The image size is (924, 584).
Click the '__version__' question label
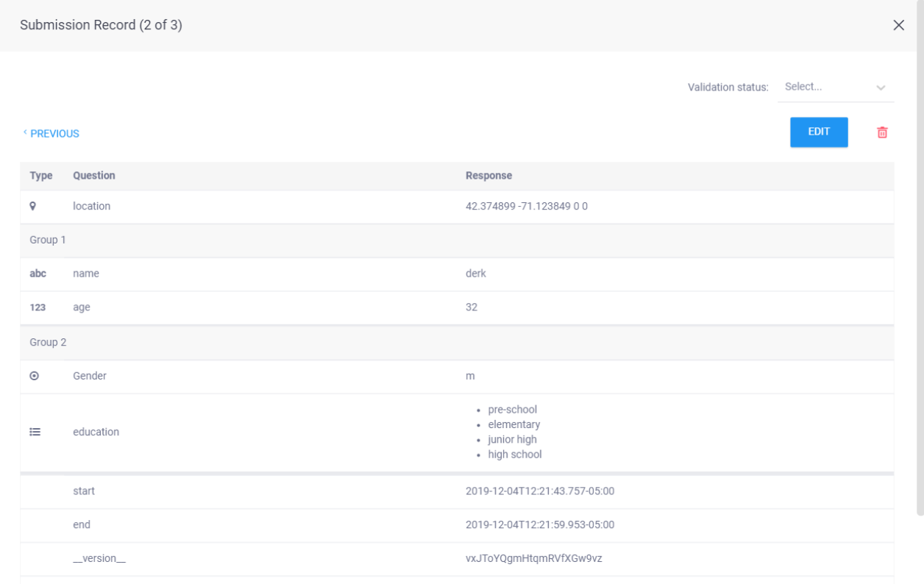[99, 559]
